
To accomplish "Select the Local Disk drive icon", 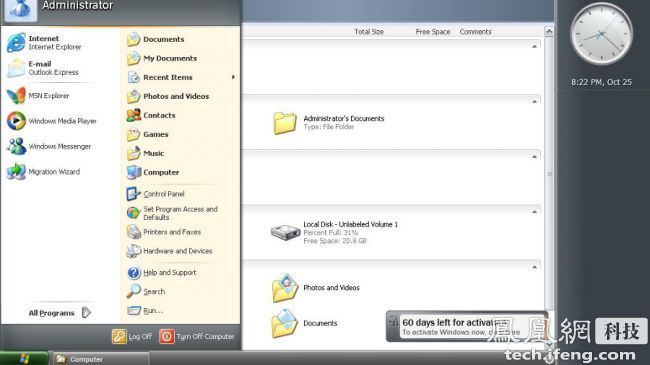I will pyautogui.click(x=285, y=232).
